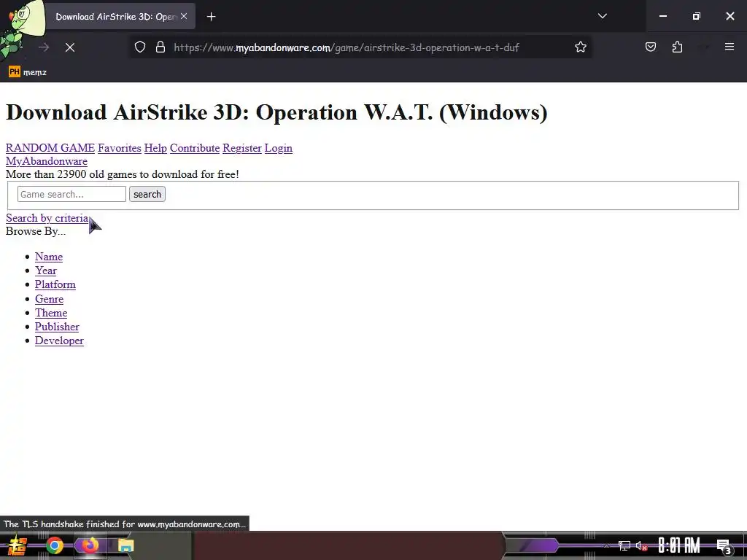
Task: Open the tracking protection shield icon
Action: (139, 47)
